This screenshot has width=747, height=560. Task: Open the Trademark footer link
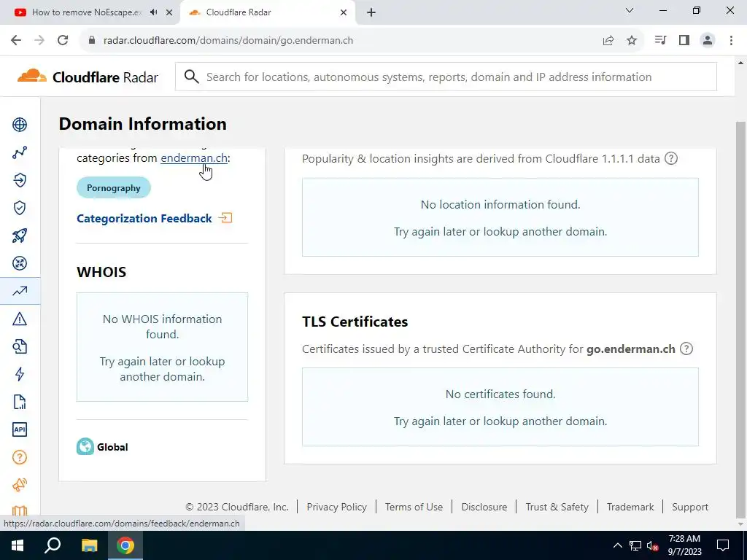[x=630, y=507]
